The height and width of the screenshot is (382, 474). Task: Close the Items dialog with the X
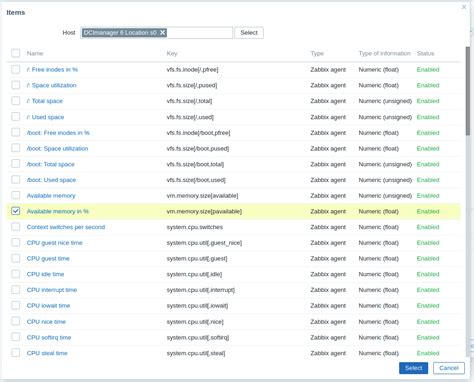pos(464,7)
